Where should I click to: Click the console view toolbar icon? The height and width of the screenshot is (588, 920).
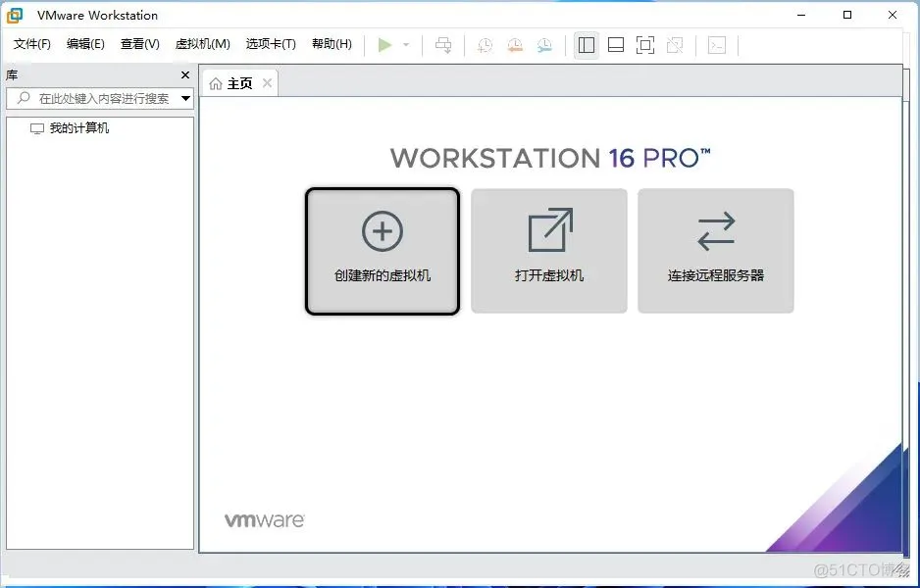tap(717, 45)
